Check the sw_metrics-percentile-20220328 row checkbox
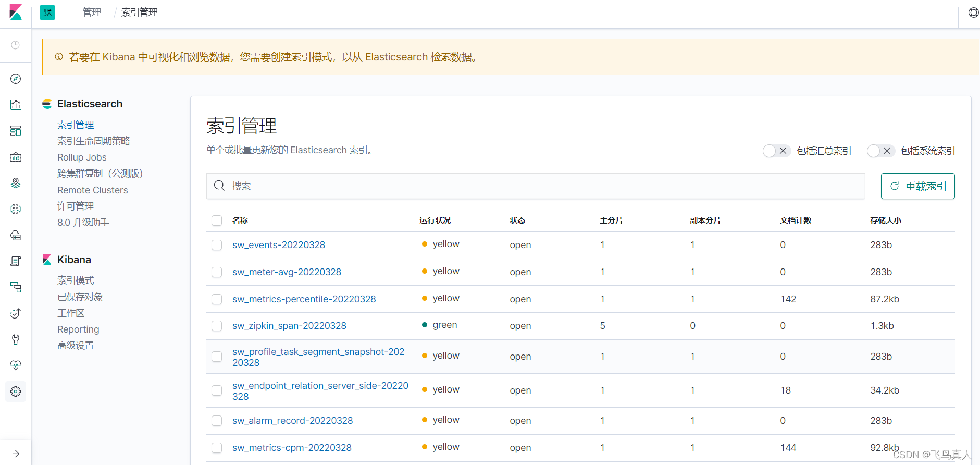 (217, 299)
